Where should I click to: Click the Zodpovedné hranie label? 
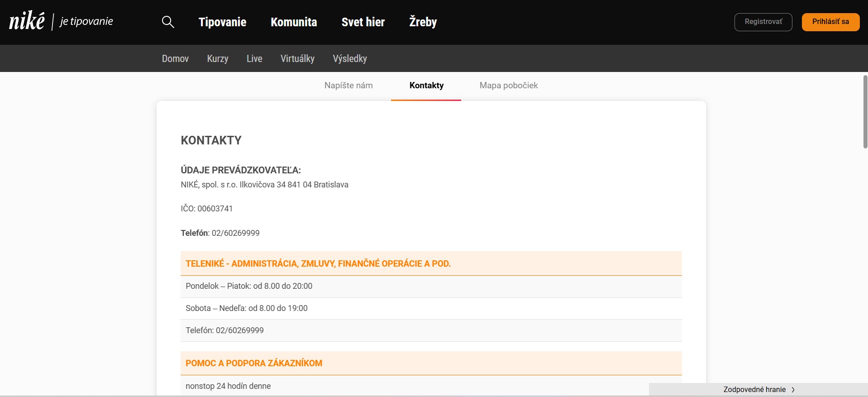point(754,389)
